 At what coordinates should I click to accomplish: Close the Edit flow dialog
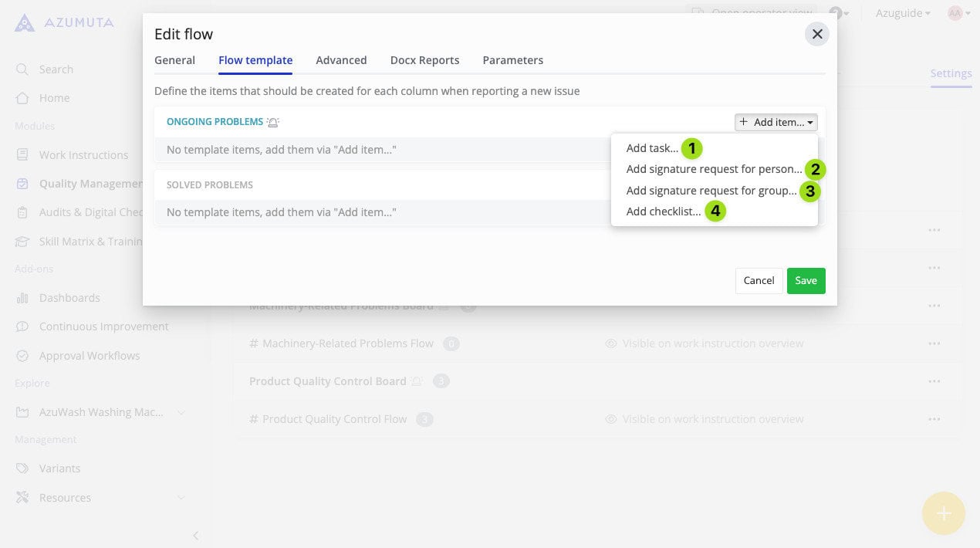817,34
